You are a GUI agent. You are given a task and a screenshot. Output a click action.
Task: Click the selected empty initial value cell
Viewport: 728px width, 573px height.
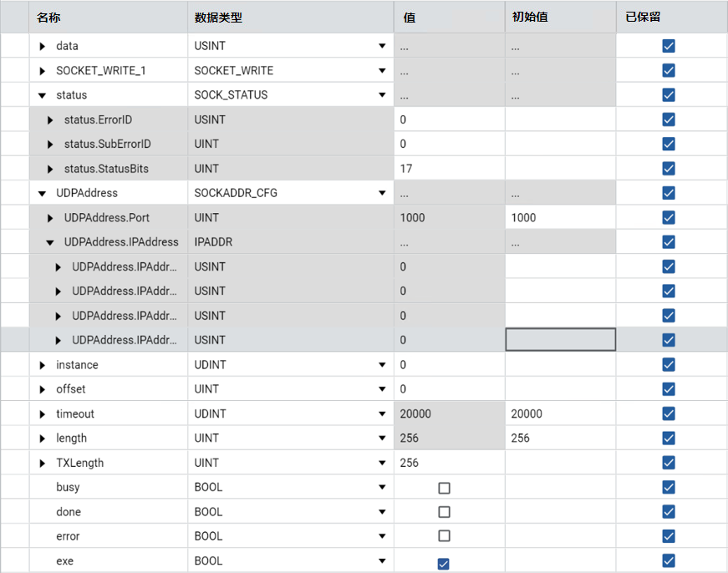(560, 339)
